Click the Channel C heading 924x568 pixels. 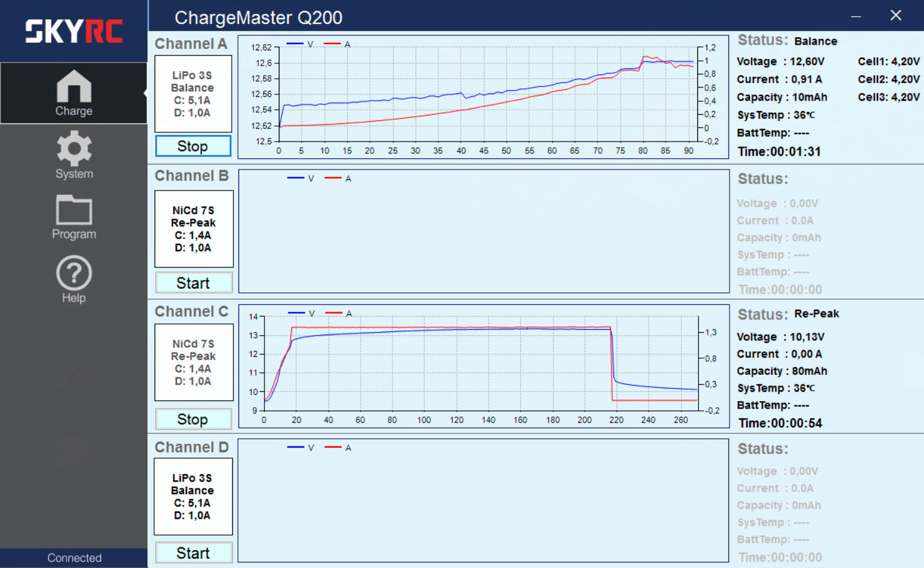pos(192,311)
